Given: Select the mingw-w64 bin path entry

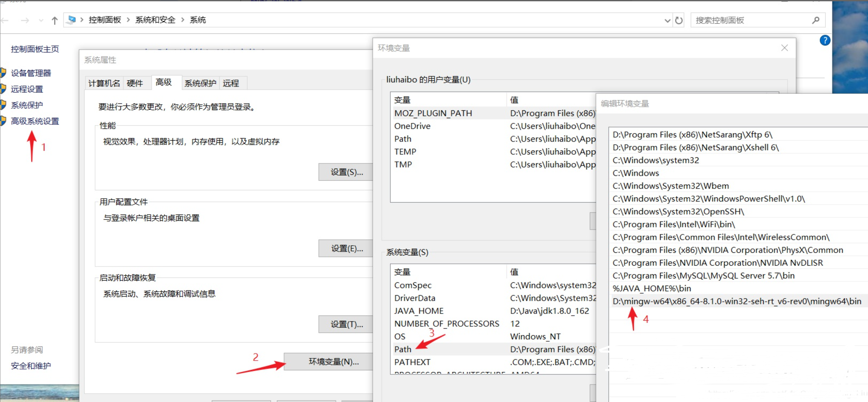Looking at the screenshot, I should [737, 301].
